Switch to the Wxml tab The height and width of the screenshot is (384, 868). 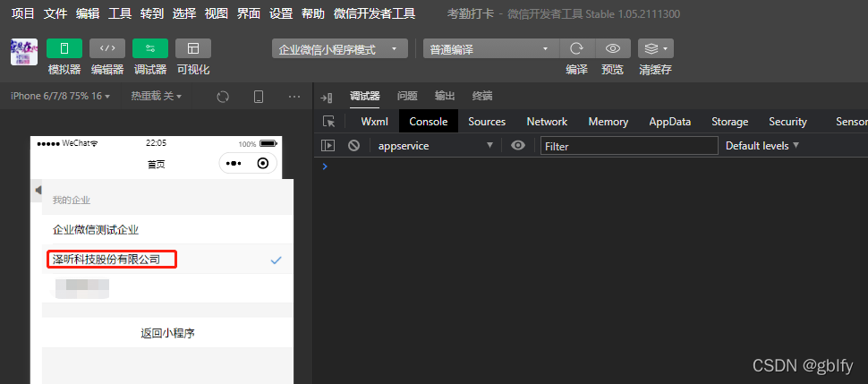pyautogui.click(x=375, y=122)
